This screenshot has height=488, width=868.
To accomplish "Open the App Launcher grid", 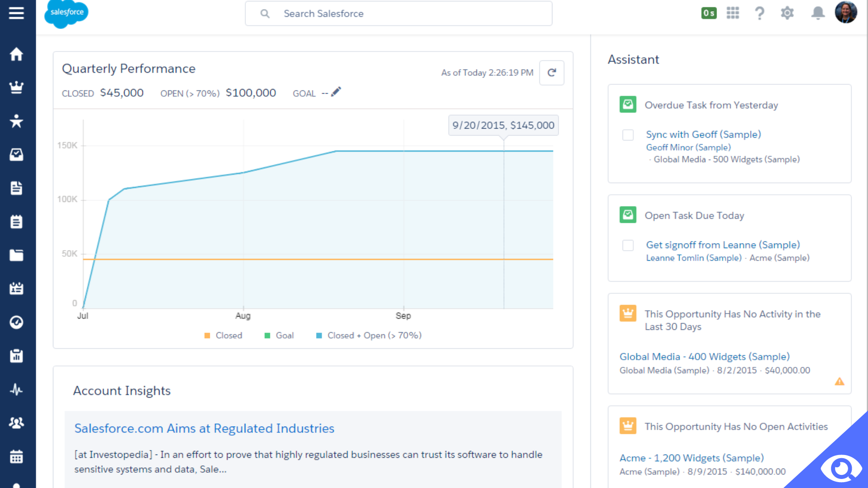I will point(733,13).
